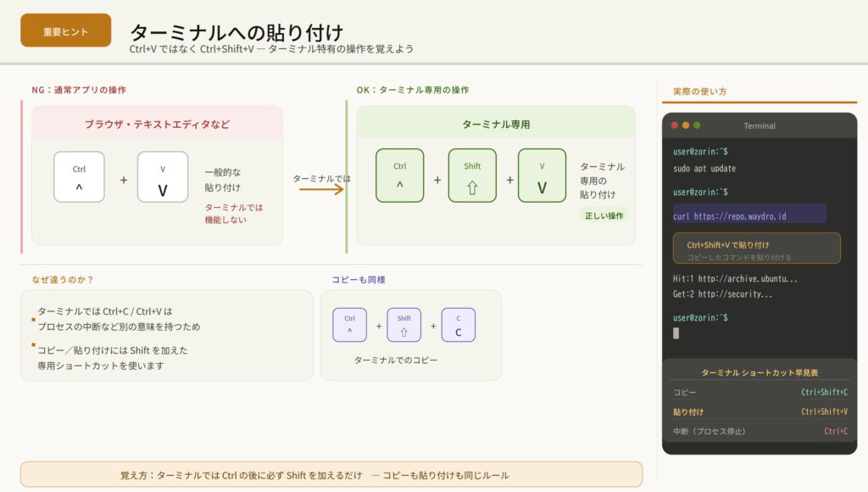Select the green Shift key under ターミナル専用

pyautogui.click(x=472, y=175)
